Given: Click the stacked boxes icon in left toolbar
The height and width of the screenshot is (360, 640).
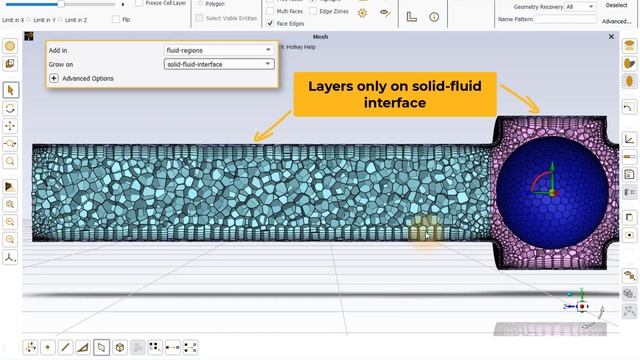Looking at the screenshot, I should coord(10,64).
